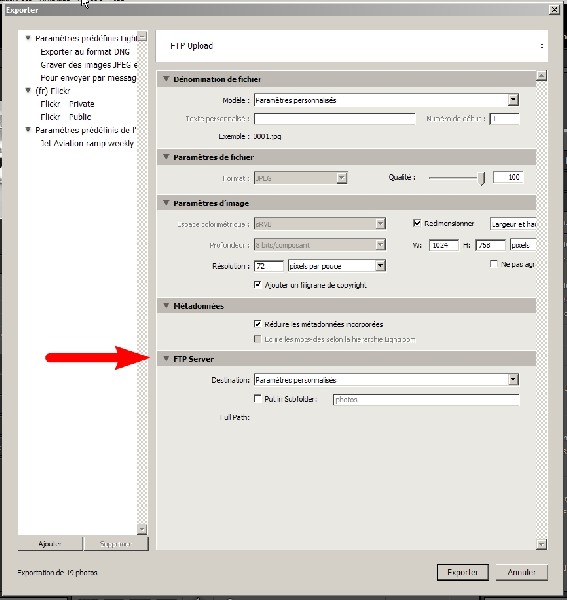Uncheck Réduire les métadonnées incorporées

(x=257, y=324)
